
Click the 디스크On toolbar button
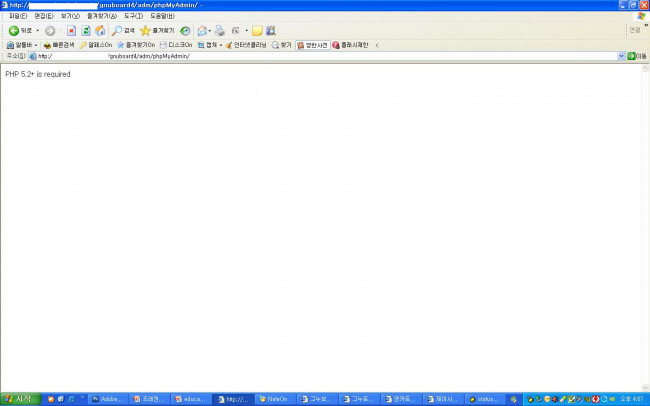[176, 45]
